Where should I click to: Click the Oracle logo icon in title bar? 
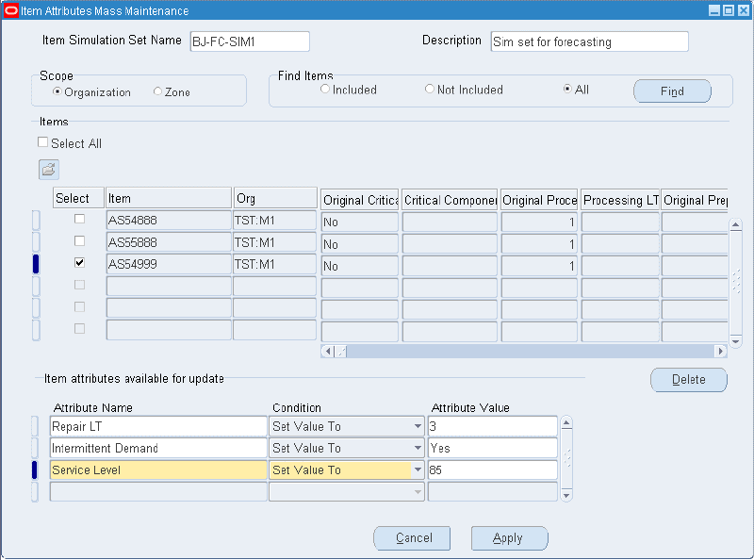(10, 10)
